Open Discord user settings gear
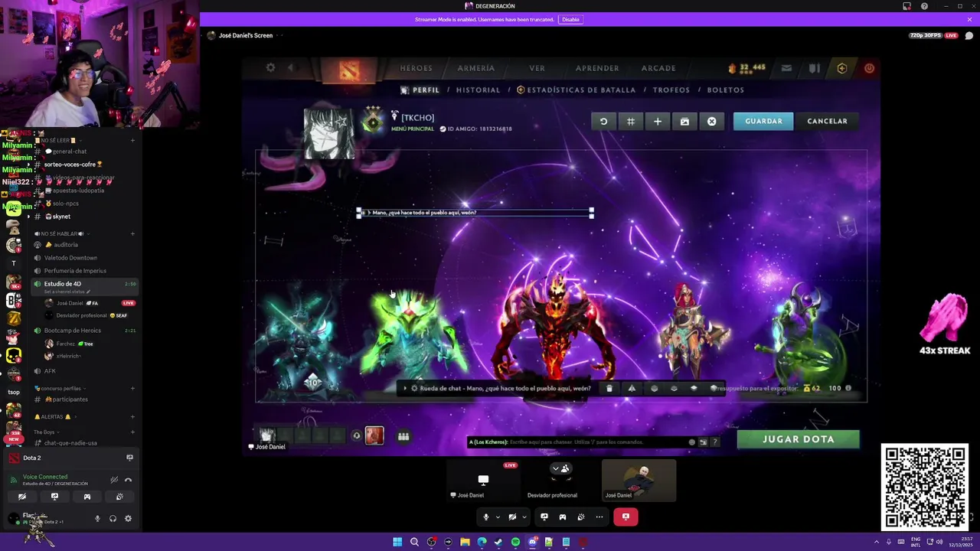 click(128, 519)
